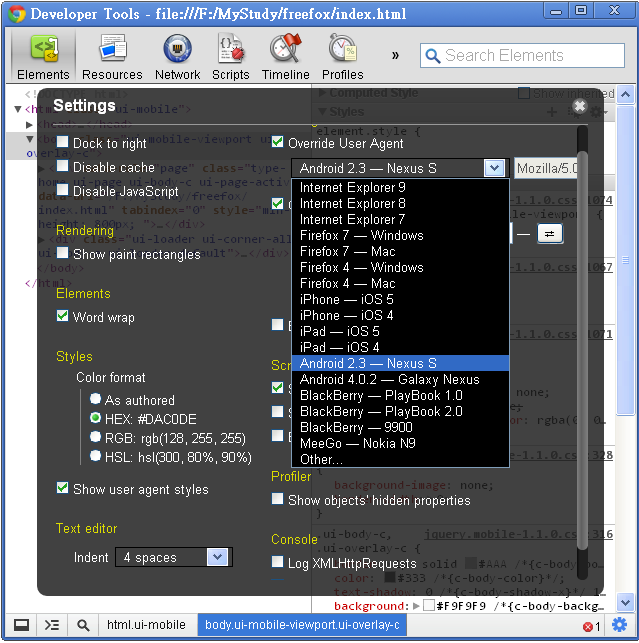This screenshot has height=643, width=639.
Task: Select HEX color format radio
Action: pyautogui.click(x=95, y=417)
